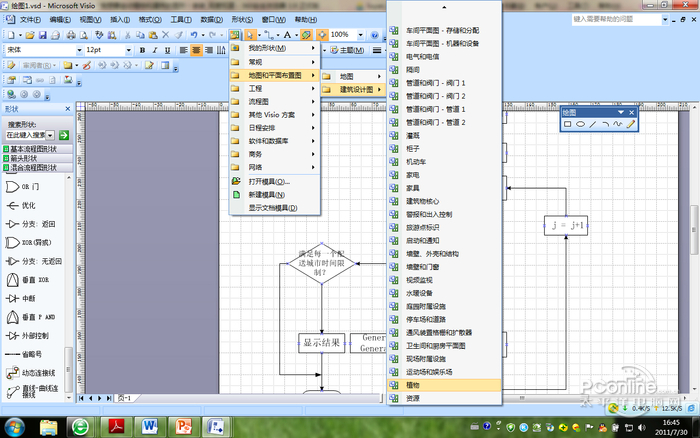Expand the 地图 submenu
700x438 pixels.
pyautogui.click(x=353, y=76)
